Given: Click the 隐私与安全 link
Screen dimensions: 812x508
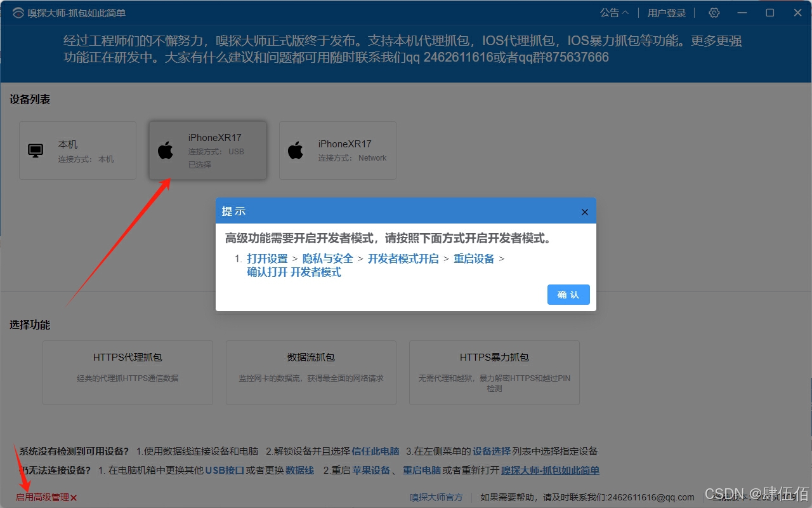Looking at the screenshot, I should click(327, 258).
